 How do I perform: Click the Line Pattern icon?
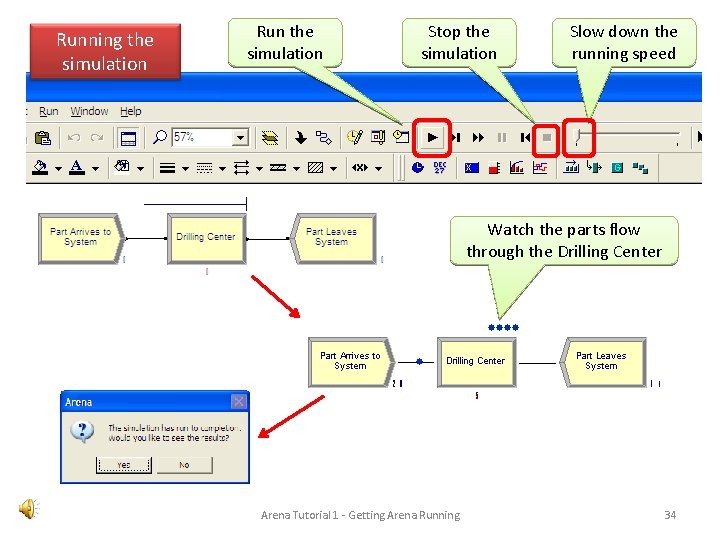point(278,168)
